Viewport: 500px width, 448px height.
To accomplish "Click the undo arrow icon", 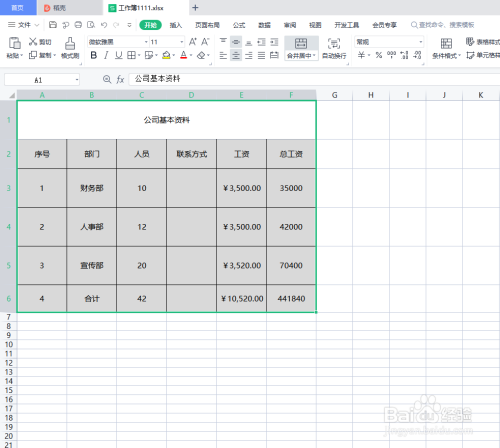I will click(x=104, y=25).
